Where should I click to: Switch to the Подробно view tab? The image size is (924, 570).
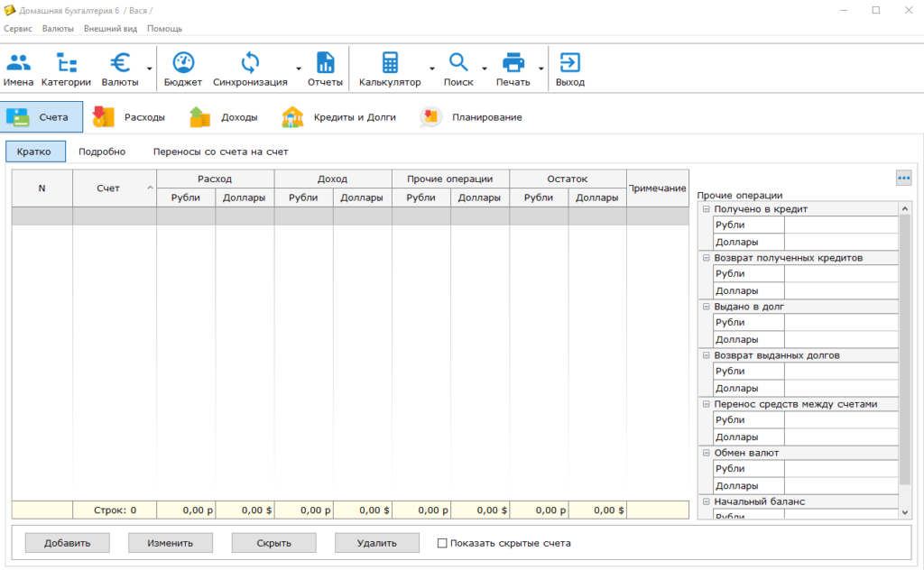[x=102, y=152]
